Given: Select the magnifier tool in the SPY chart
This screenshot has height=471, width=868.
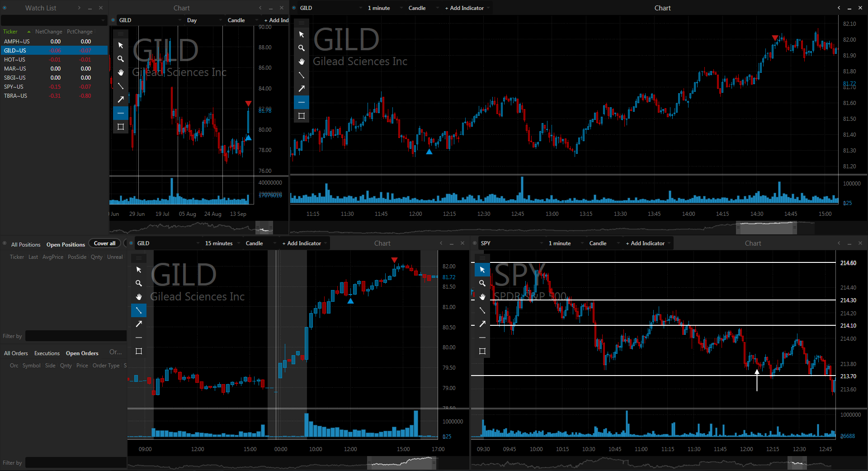Looking at the screenshot, I should coord(482,283).
